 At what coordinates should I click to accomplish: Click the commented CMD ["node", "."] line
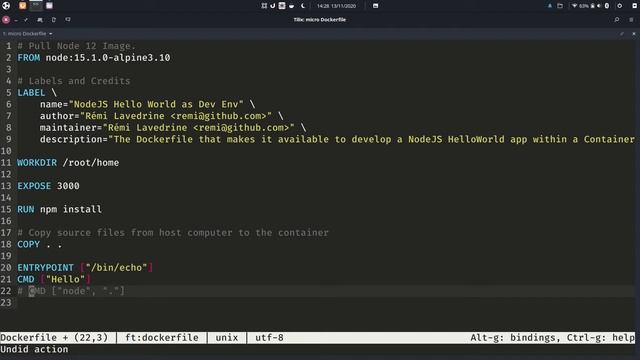click(71, 291)
